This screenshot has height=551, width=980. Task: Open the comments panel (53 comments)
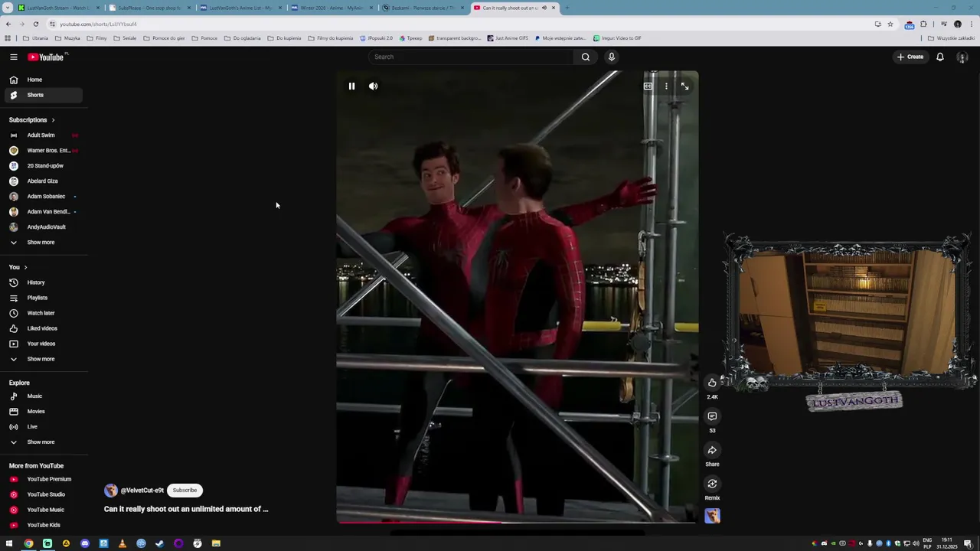coord(712,416)
